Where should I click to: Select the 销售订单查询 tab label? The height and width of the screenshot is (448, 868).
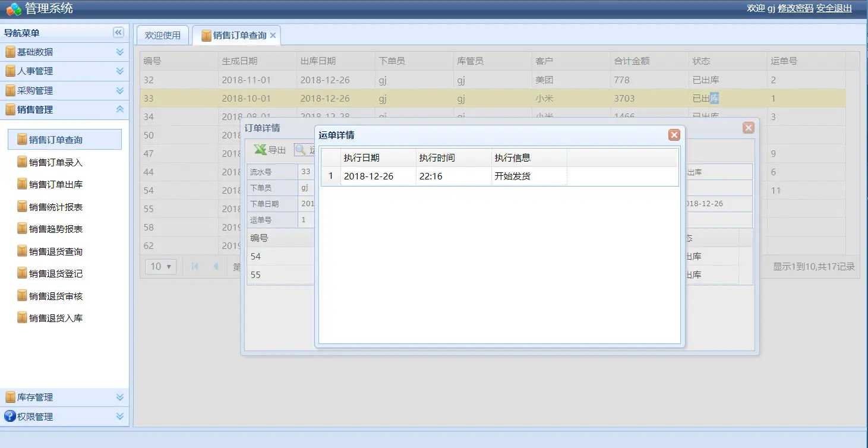click(x=240, y=36)
